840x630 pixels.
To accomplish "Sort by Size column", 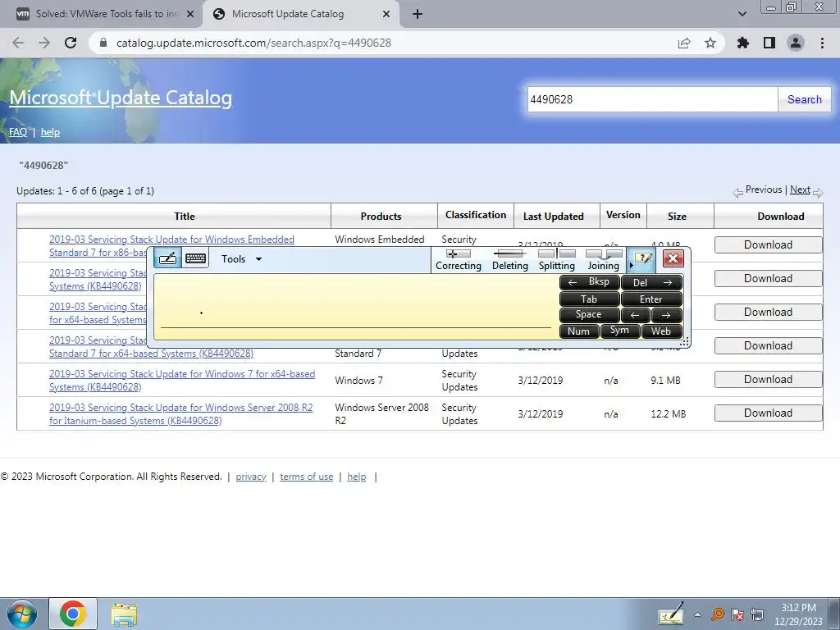I will (677, 216).
